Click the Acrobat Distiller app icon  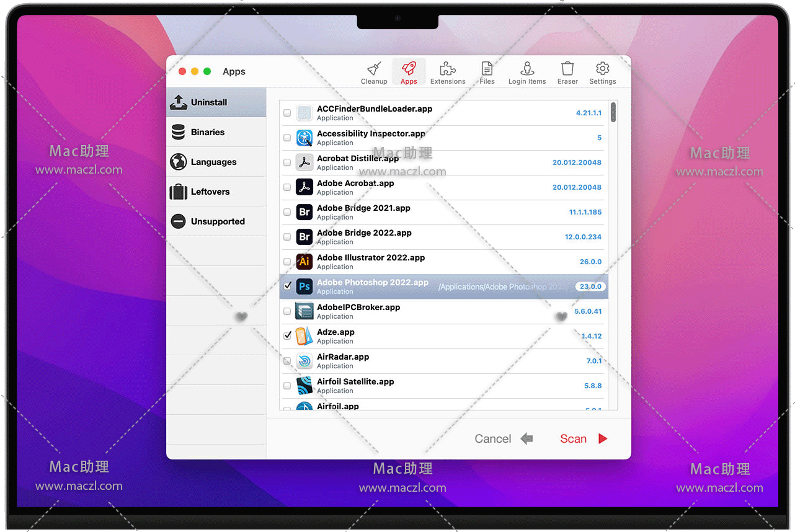[x=304, y=162]
